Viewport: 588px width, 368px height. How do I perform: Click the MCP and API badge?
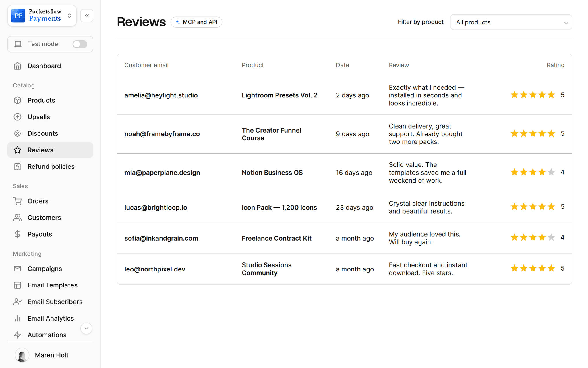point(196,22)
